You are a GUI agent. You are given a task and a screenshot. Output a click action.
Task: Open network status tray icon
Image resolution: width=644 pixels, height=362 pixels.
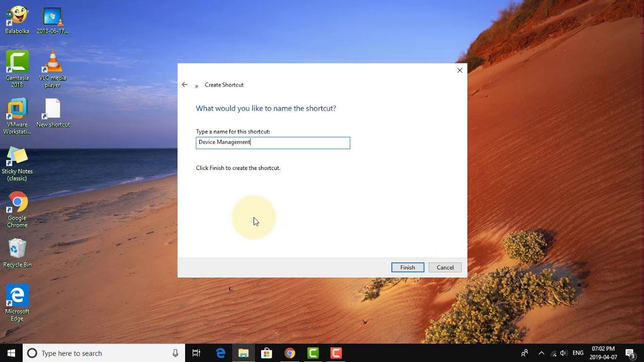(554, 353)
